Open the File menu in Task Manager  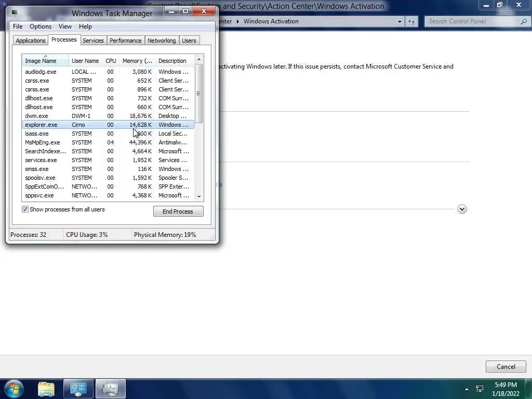pyautogui.click(x=18, y=26)
